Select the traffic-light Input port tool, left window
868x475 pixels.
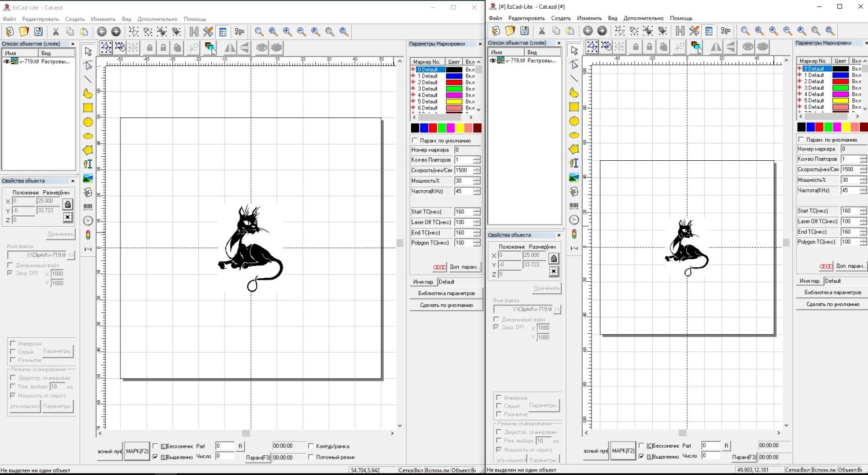coord(88,235)
